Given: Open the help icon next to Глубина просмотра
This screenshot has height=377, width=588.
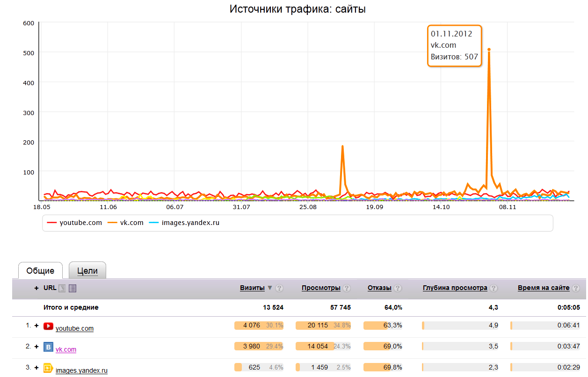Looking at the screenshot, I should (x=494, y=288).
